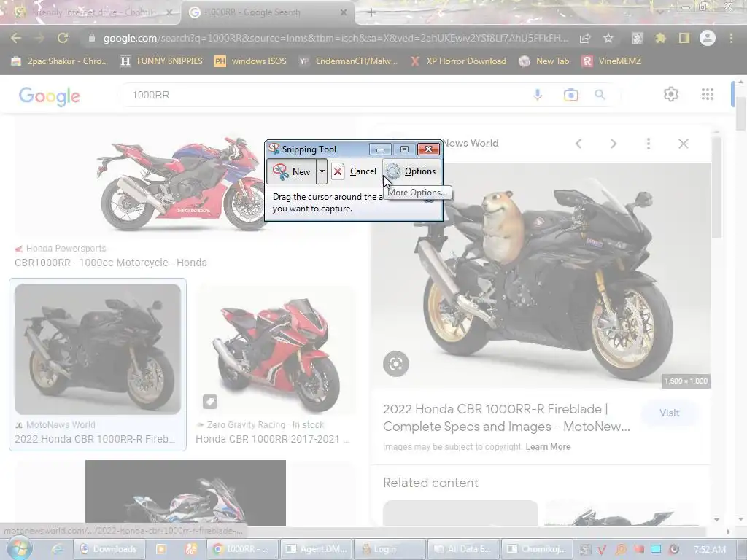Switch to 1000RR Chrome taskbar button

[242, 549]
